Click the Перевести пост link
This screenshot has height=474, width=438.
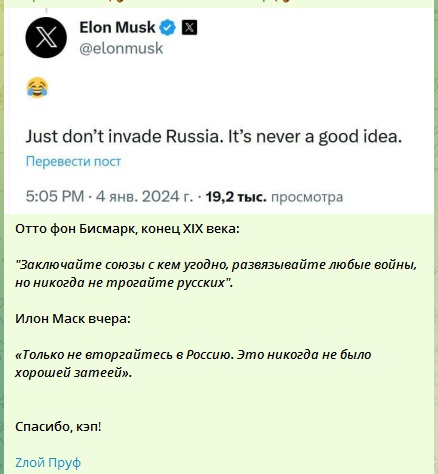pos(73,161)
